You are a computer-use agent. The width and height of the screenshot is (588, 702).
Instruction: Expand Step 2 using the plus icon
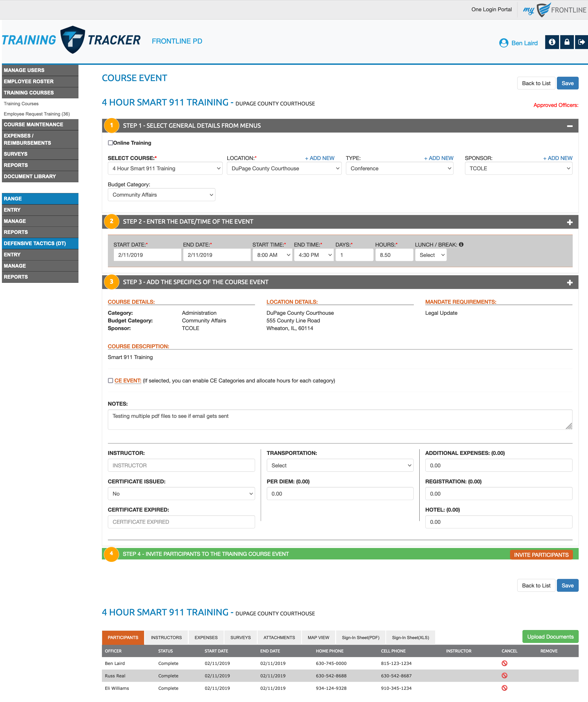click(x=570, y=222)
